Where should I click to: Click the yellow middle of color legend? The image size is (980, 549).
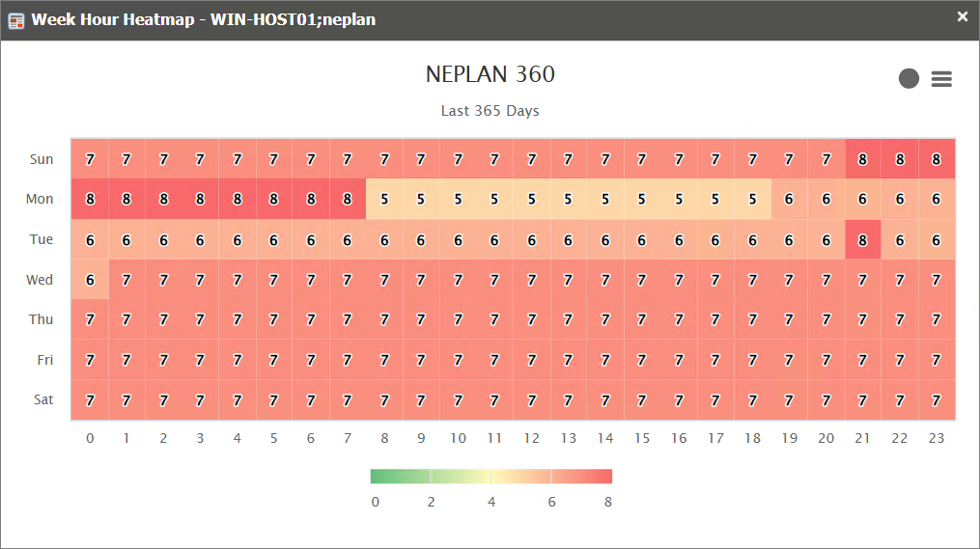(x=491, y=477)
